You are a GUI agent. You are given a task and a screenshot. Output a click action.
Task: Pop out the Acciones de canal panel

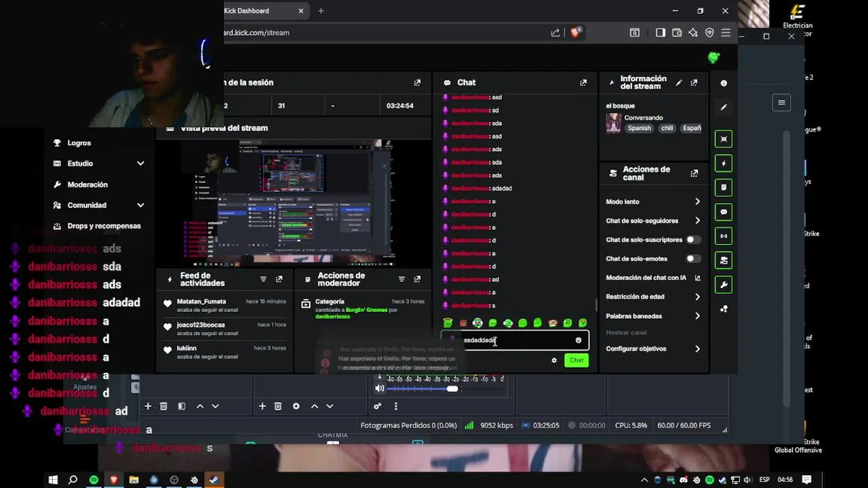point(694,174)
